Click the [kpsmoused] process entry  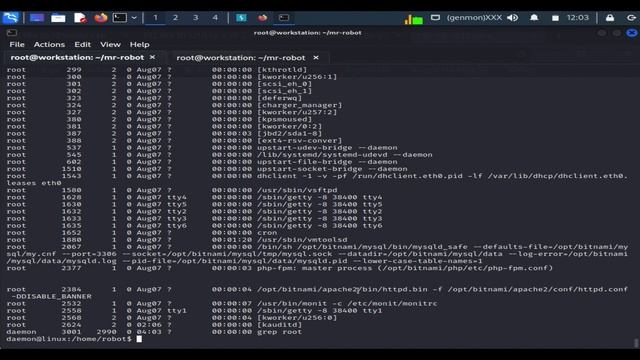coord(284,120)
